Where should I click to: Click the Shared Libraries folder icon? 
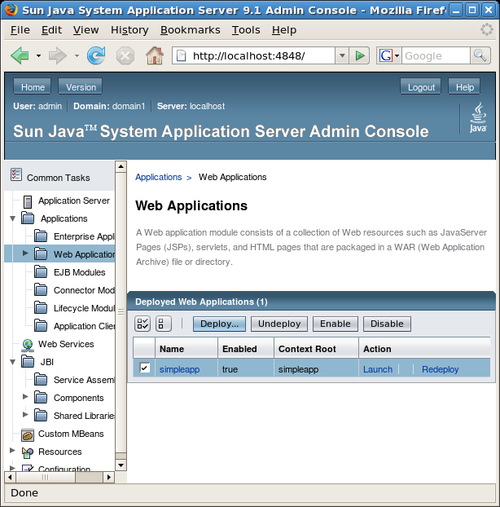point(41,415)
